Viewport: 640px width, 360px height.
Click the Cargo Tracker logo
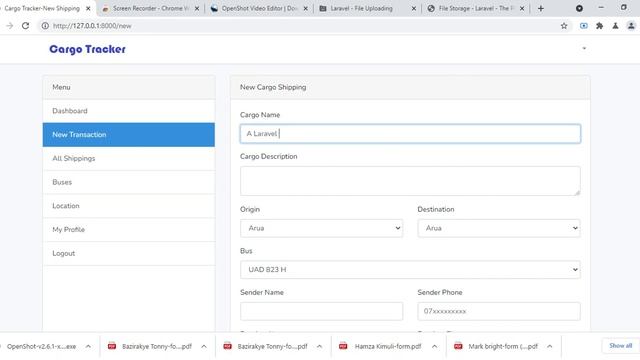(x=87, y=49)
